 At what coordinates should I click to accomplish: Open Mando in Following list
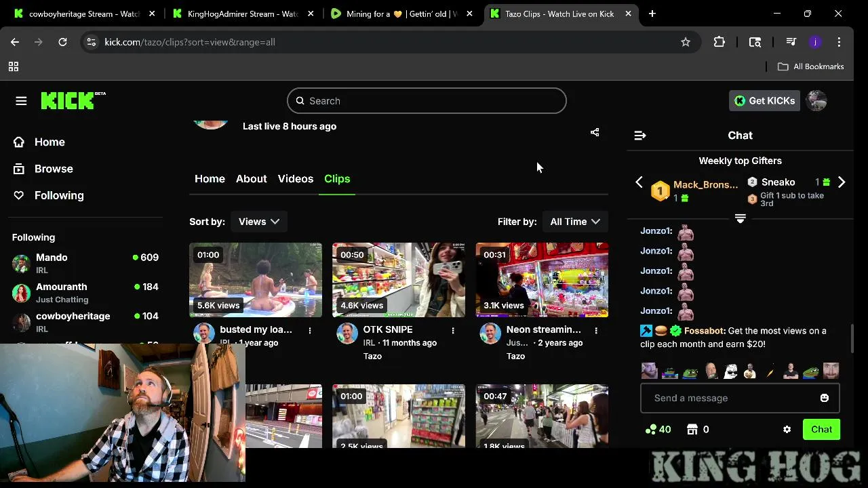click(85, 263)
